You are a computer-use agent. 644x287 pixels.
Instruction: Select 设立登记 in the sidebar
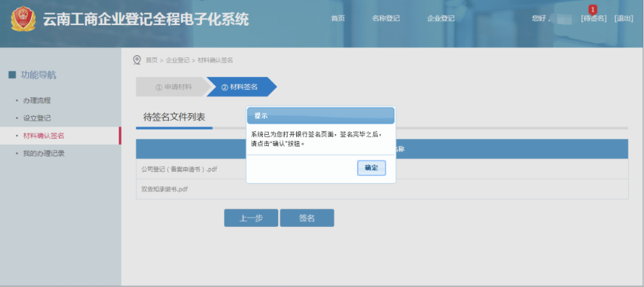(36, 118)
